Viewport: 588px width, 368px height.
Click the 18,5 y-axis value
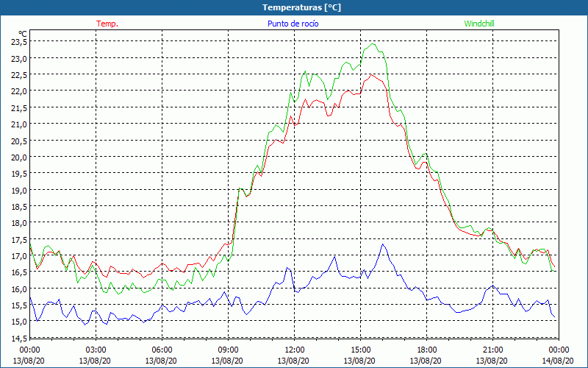(x=19, y=206)
